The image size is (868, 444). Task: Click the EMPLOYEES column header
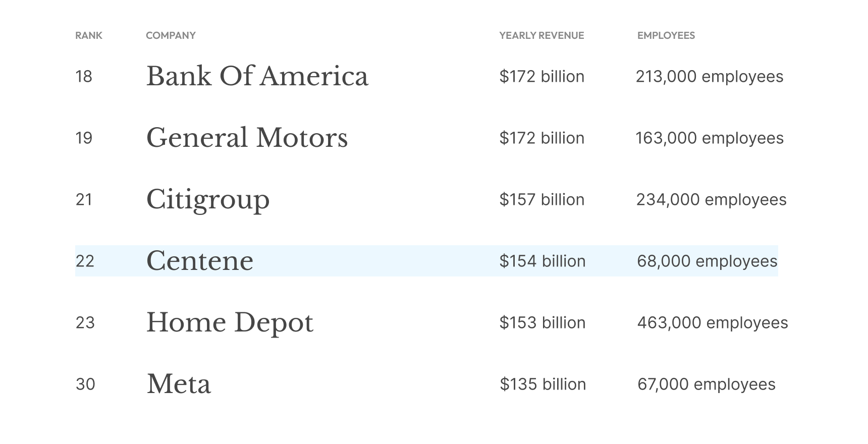point(666,35)
